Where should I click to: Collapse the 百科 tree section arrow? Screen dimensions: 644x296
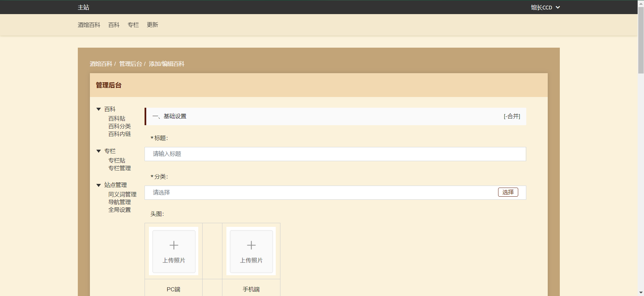[x=99, y=109]
